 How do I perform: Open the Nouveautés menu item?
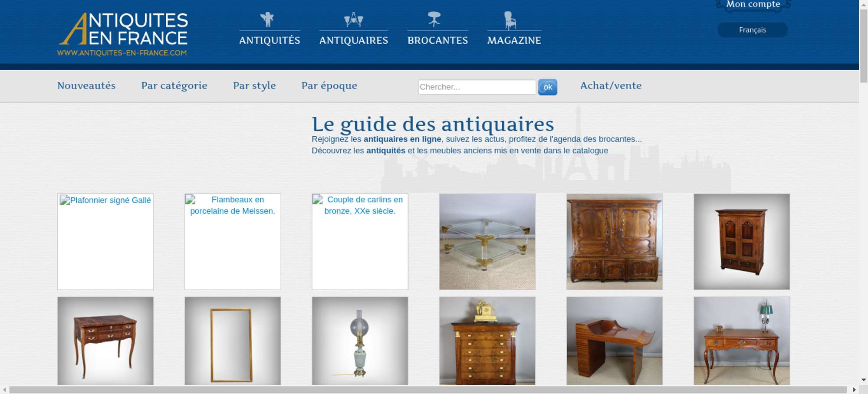pos(86,85)
